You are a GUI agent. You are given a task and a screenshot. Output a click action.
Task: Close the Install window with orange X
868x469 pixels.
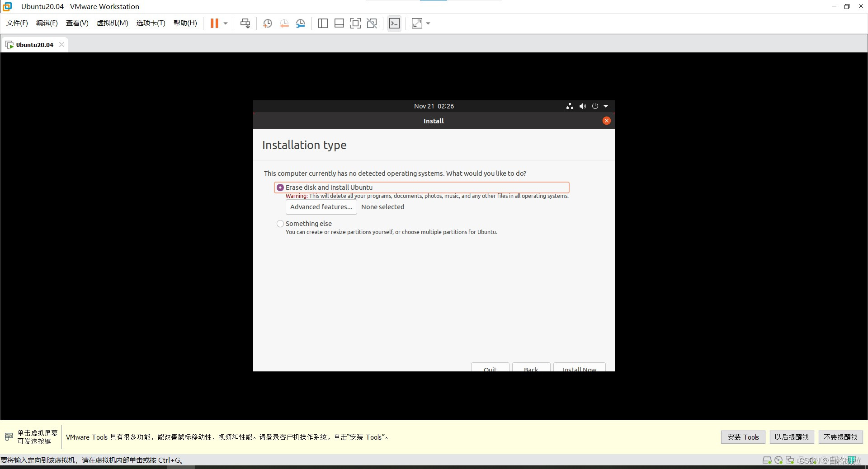[607, 121]
